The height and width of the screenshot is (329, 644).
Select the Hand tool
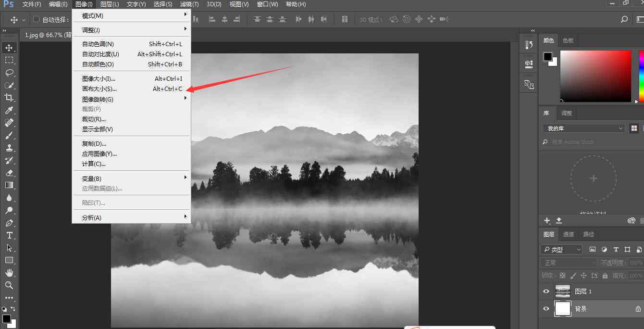click(9, 273)
